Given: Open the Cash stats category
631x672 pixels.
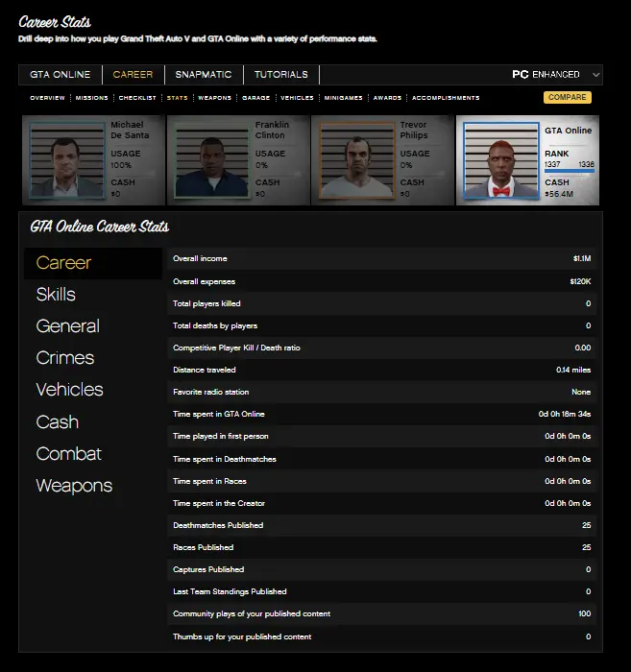Looking at the screenshot, I should pos(58,422).
